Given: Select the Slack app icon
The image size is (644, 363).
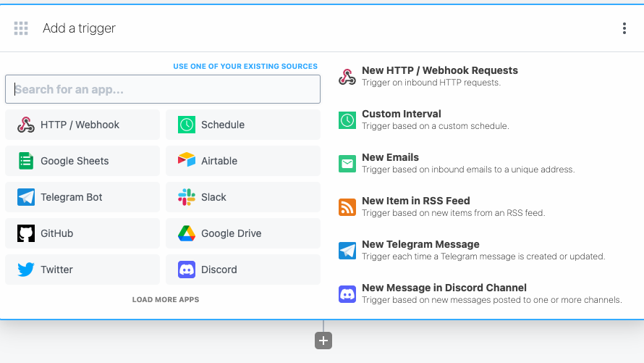Looking at the screenshot, I should [187, 197].
